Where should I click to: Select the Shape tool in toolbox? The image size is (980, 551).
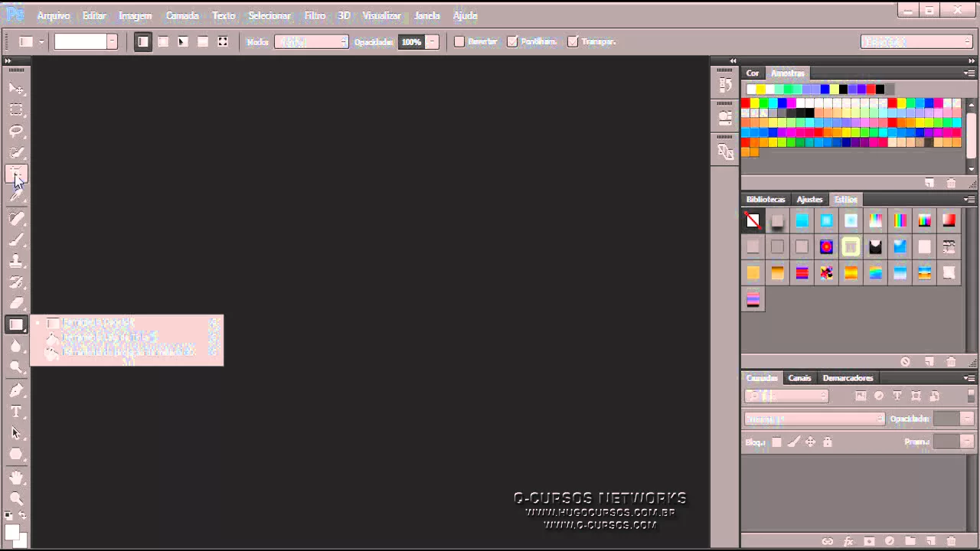[16, 455]
